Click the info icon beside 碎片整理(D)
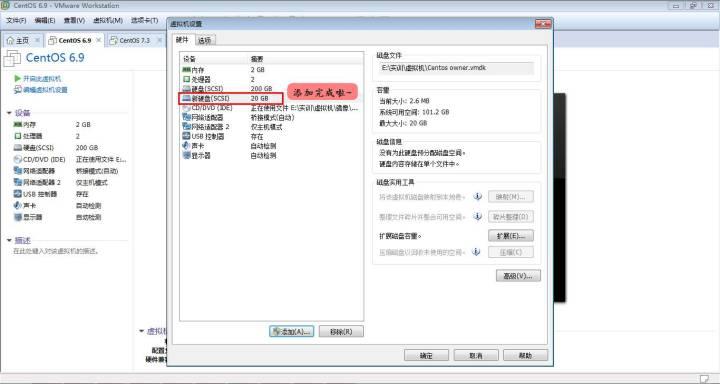 click(478, 216)
